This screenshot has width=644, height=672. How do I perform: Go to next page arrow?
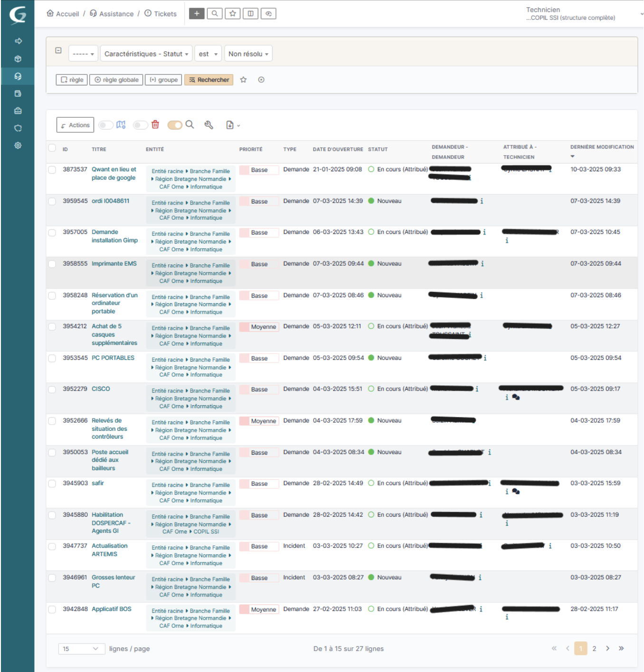coord(607,649)
